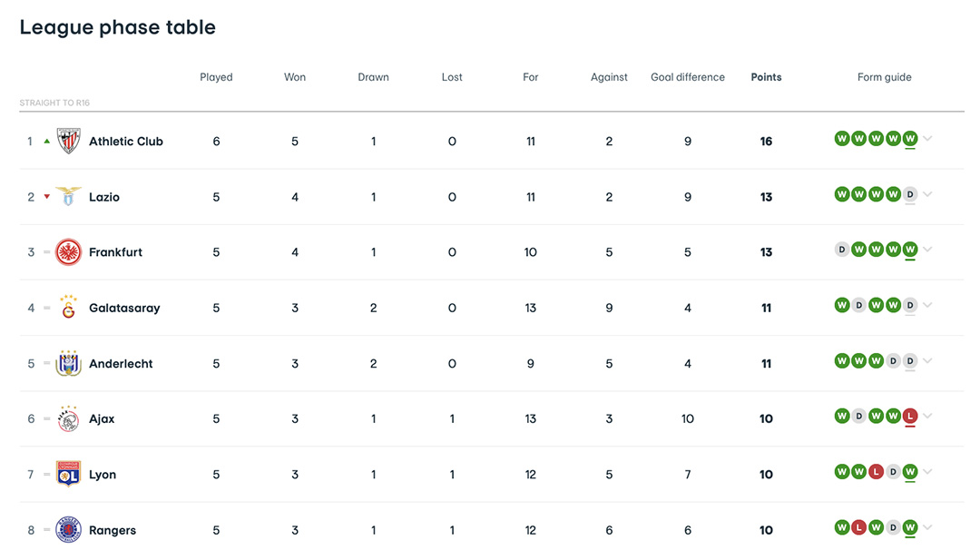Click the Against column header

click(x=609, y=77)
